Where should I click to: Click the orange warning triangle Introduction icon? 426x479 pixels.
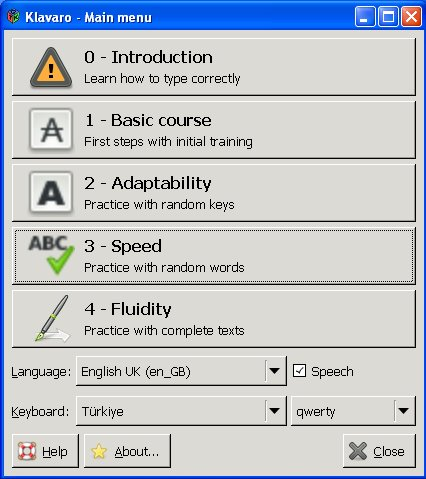51,68
